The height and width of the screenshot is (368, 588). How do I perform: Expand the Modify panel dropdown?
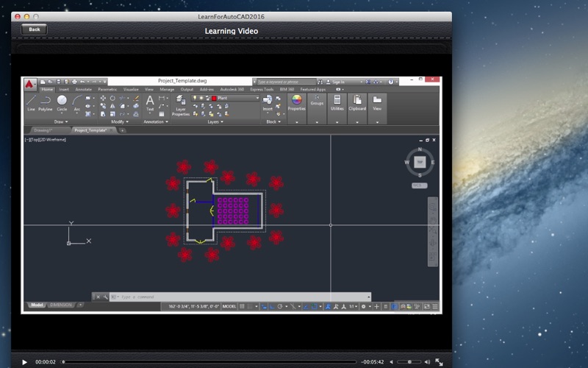pyautogui.click(x=120, y=121)
